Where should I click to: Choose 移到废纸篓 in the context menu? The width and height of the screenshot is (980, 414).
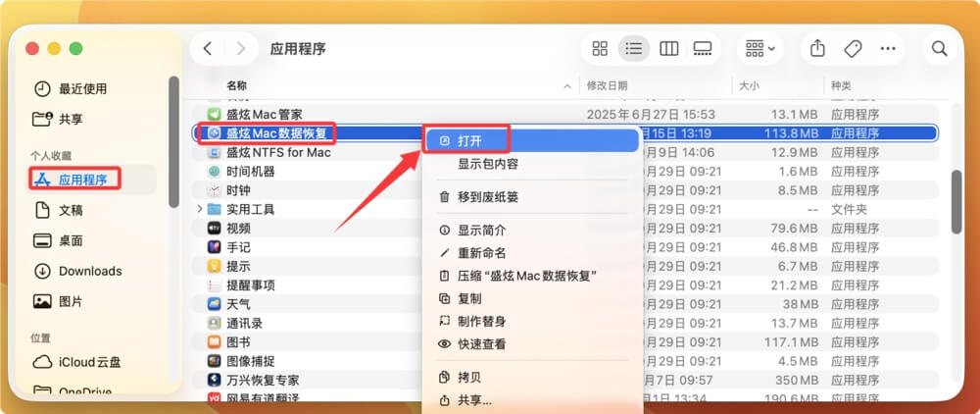530,197
